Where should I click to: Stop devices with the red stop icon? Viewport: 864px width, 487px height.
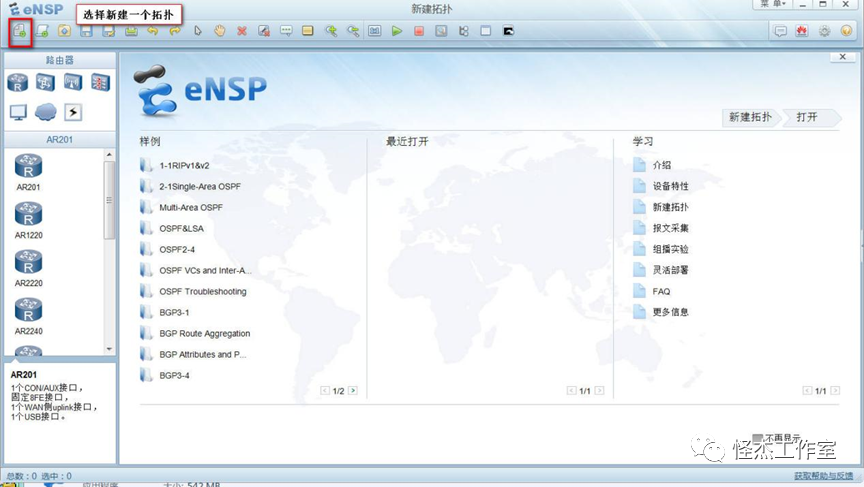419,31
